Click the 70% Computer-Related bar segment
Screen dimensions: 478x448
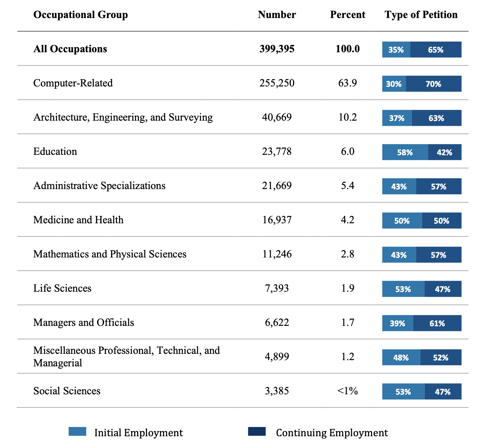point(434,84)
